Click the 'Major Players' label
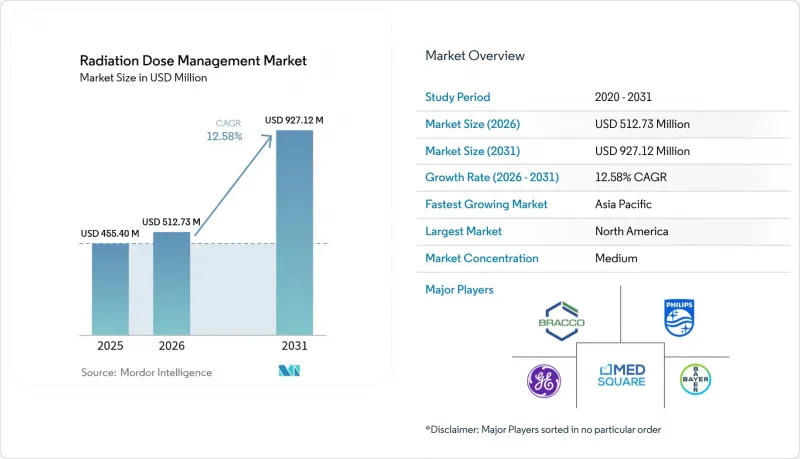Screen dimensions: 800x459 pyautogui.click(x=460, y=290)
